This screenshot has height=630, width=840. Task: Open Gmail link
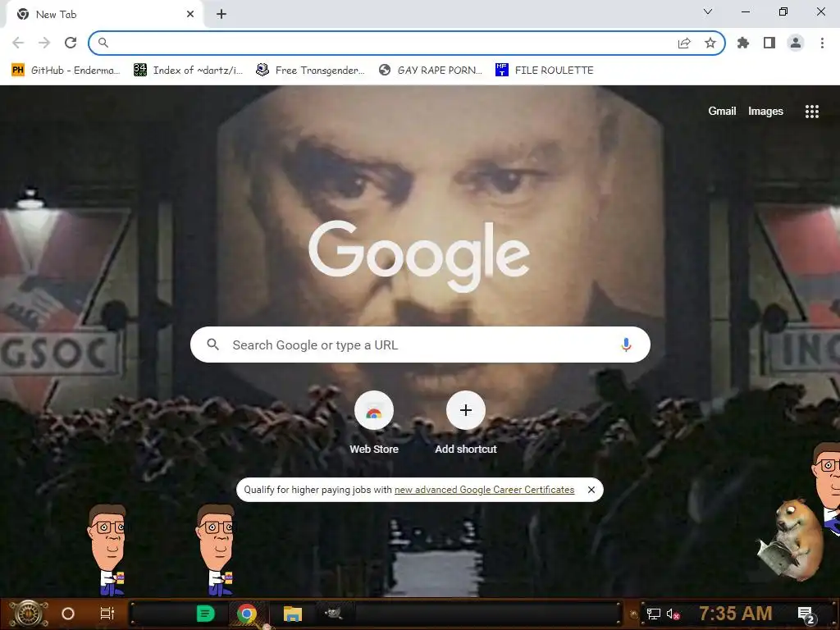(722, 111)
